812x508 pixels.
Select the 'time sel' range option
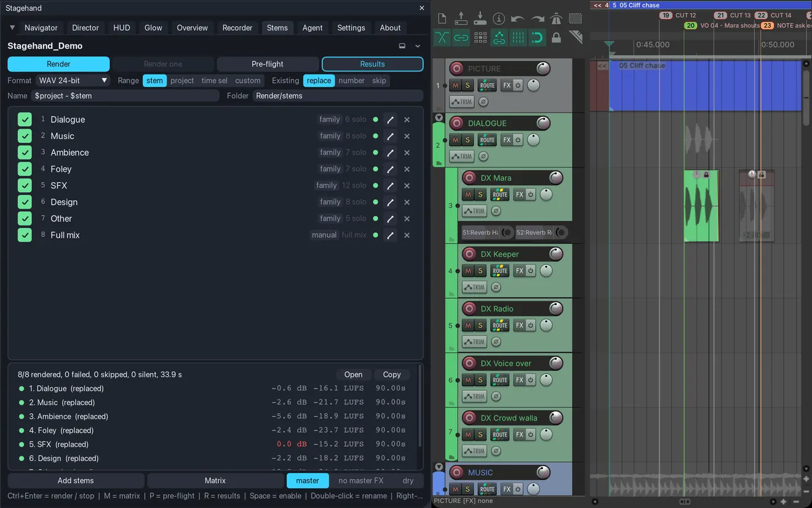(x=214, y=81)
